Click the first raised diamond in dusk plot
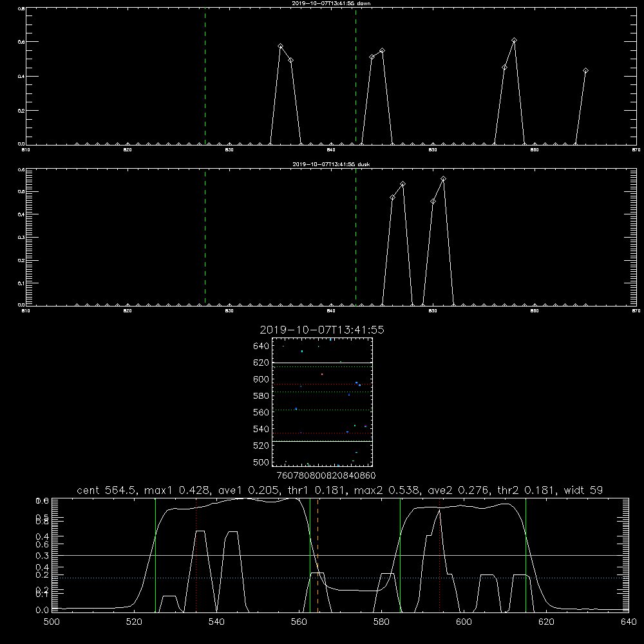Image resolution: width=644 pixels, height=644 pixels. pyautogui.click(x=393, y=198)
